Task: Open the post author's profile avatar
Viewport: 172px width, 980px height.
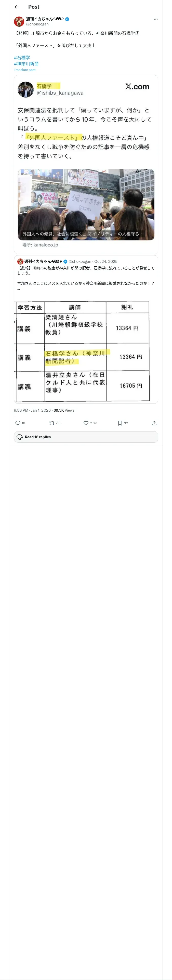Action: coord(19,21)
